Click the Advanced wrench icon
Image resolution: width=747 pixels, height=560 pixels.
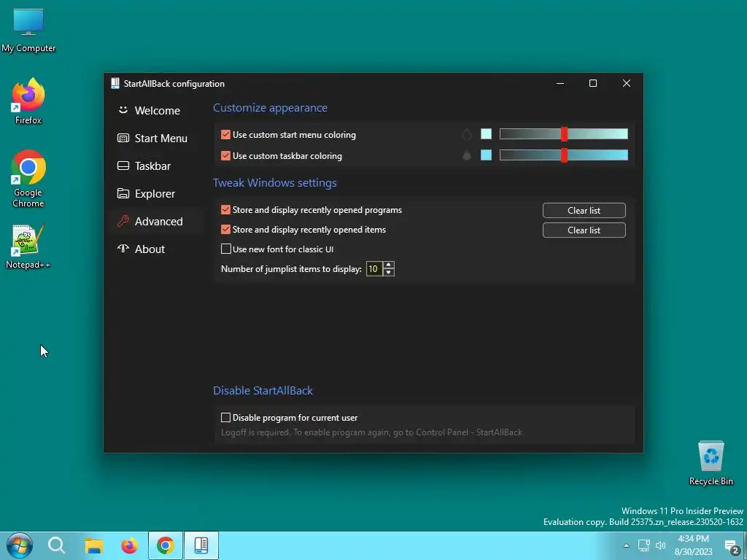point(123,221)
